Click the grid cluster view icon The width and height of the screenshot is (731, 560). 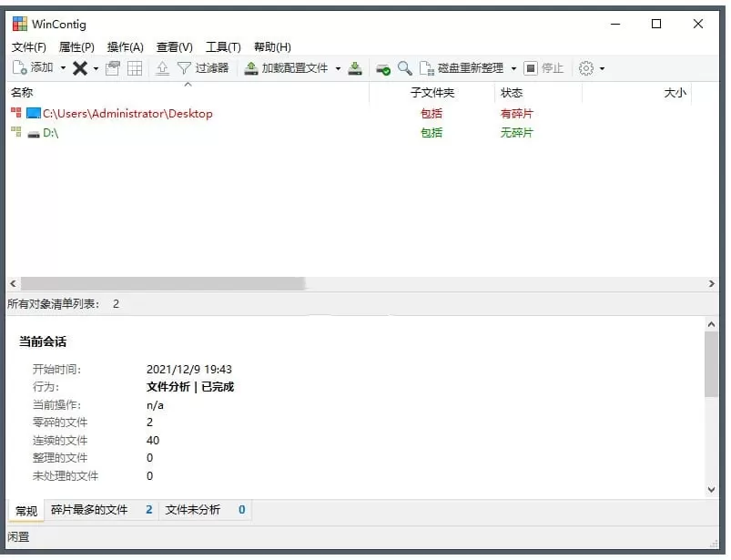135,68
